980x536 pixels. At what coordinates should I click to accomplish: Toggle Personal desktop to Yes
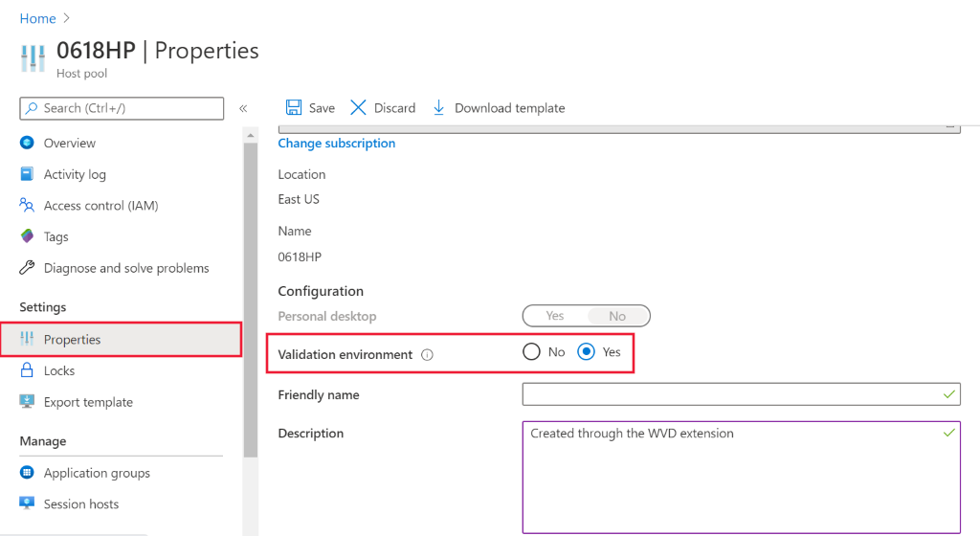pos(555,316)
